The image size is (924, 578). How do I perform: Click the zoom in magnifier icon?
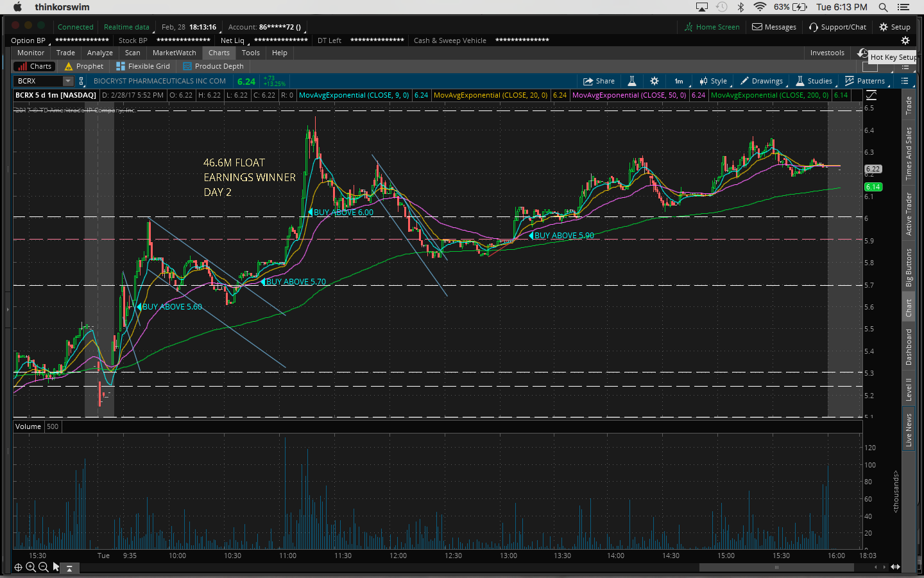30,567
